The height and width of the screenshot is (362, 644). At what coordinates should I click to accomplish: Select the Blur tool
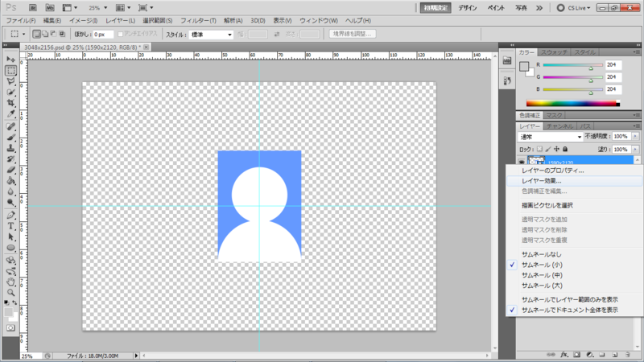10,191
